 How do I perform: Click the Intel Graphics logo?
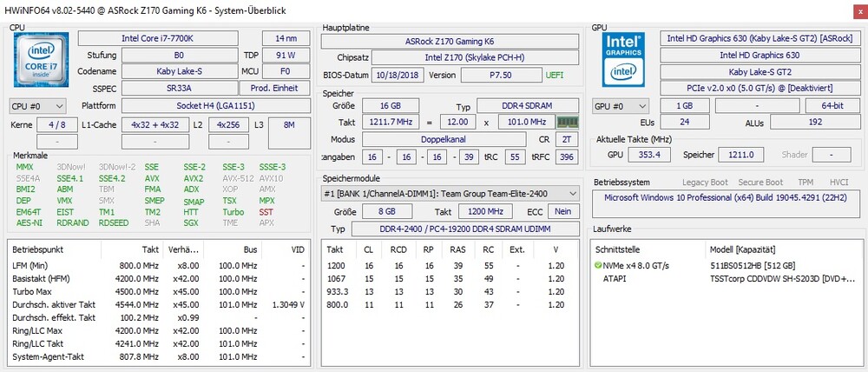pyautogui.click(x=623, y=59)
